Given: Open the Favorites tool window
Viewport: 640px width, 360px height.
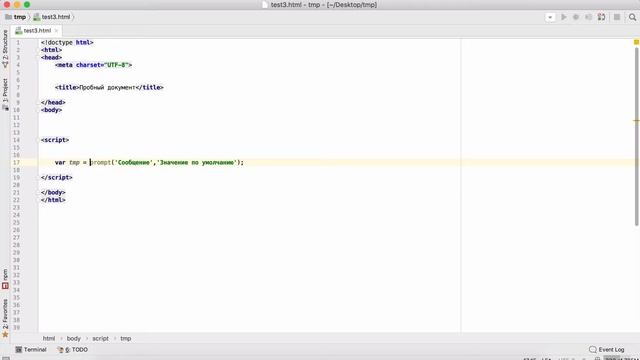Looking at the screenshot, I should click(x=5, y=319).
